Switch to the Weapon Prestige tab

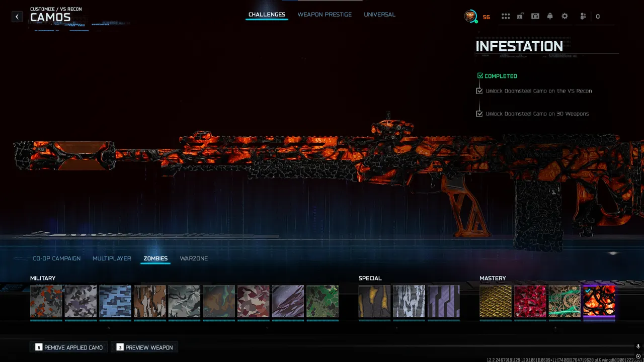tap(325, 15)
